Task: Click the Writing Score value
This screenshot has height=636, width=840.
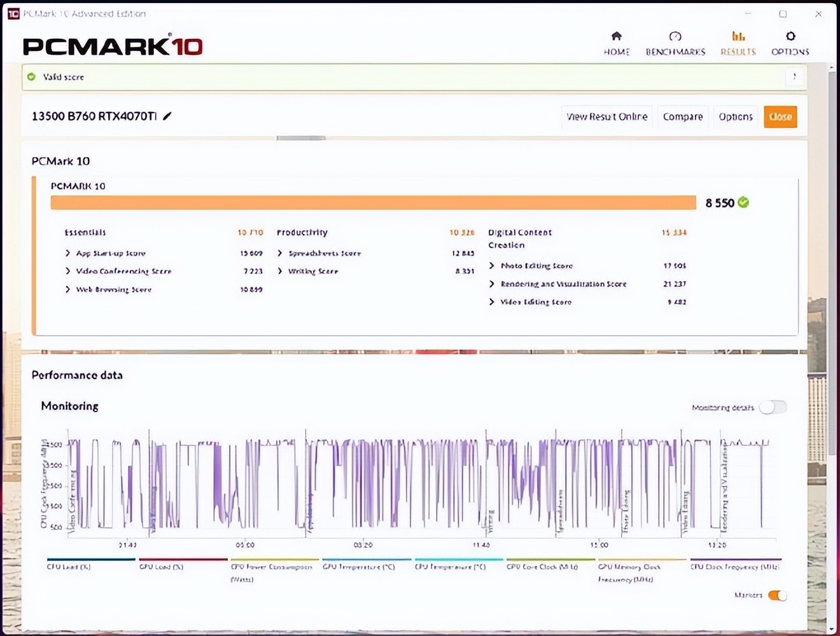Action: click(465, 271)
